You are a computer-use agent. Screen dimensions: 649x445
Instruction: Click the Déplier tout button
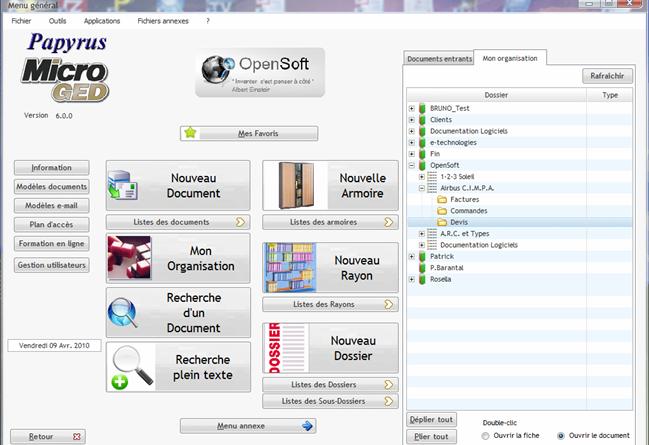[432, 419]
